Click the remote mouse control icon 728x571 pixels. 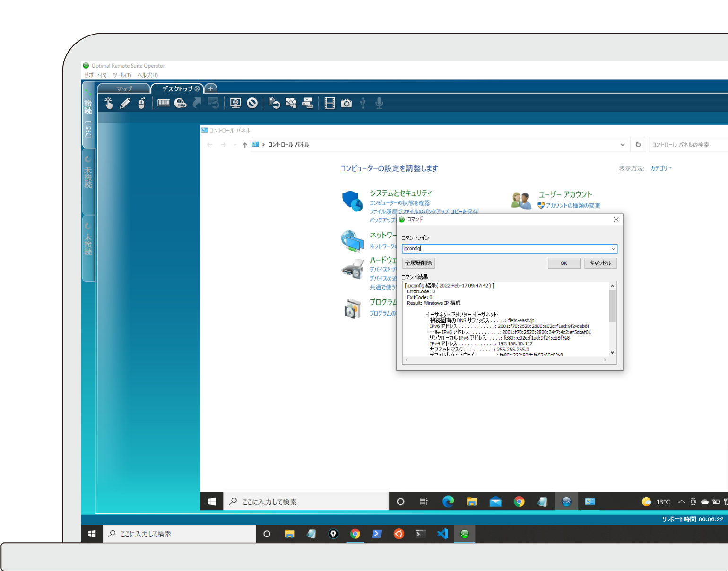point(141,103)
